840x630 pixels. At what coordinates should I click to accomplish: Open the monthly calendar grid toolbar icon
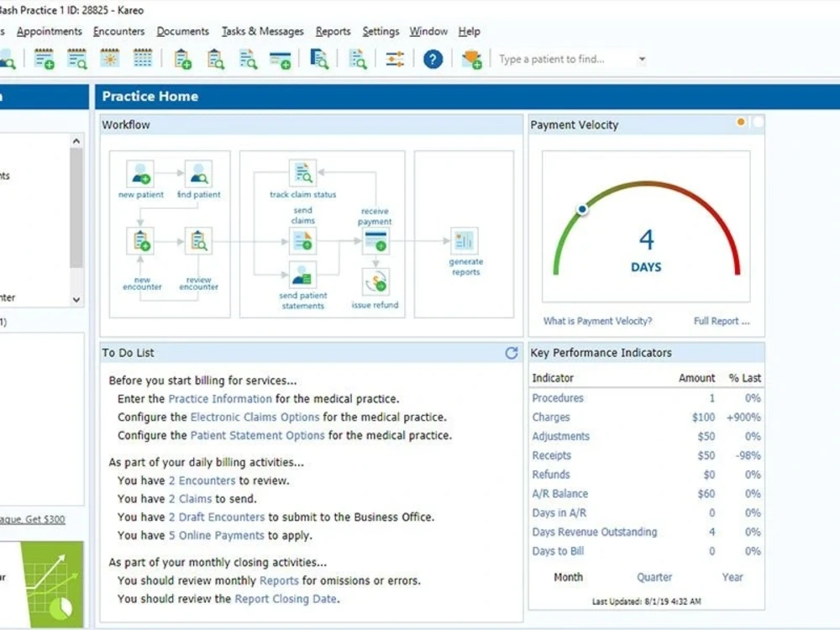tap(143, 59)
